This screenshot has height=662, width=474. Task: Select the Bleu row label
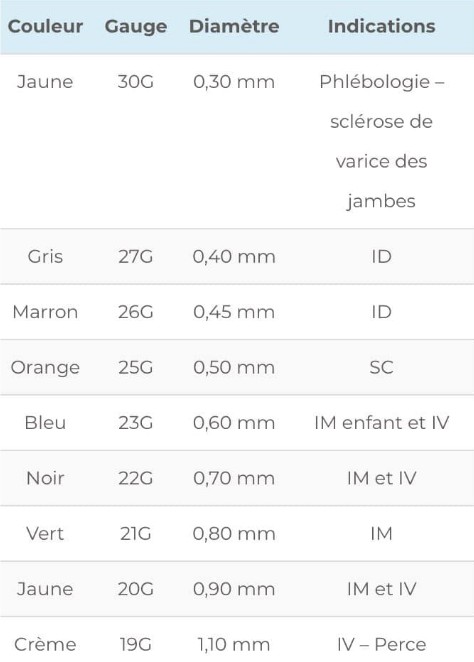coord(45,423)
